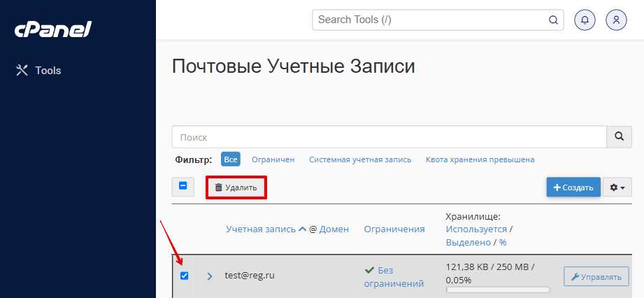644x298 pixels.
Task: Sort by Используется storage link
Action: [x=476, y=229]
